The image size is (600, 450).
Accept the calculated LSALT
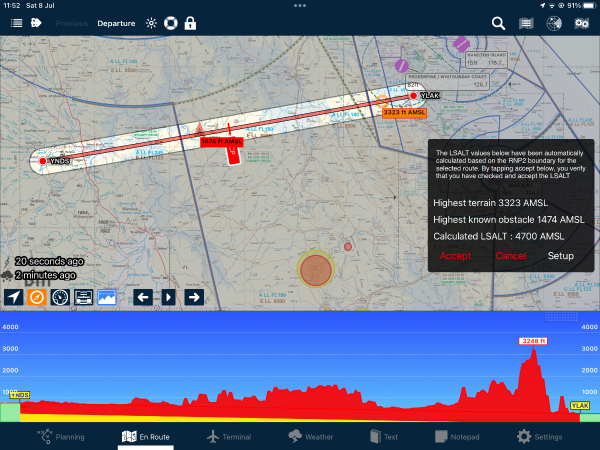(x=455, y=256)
